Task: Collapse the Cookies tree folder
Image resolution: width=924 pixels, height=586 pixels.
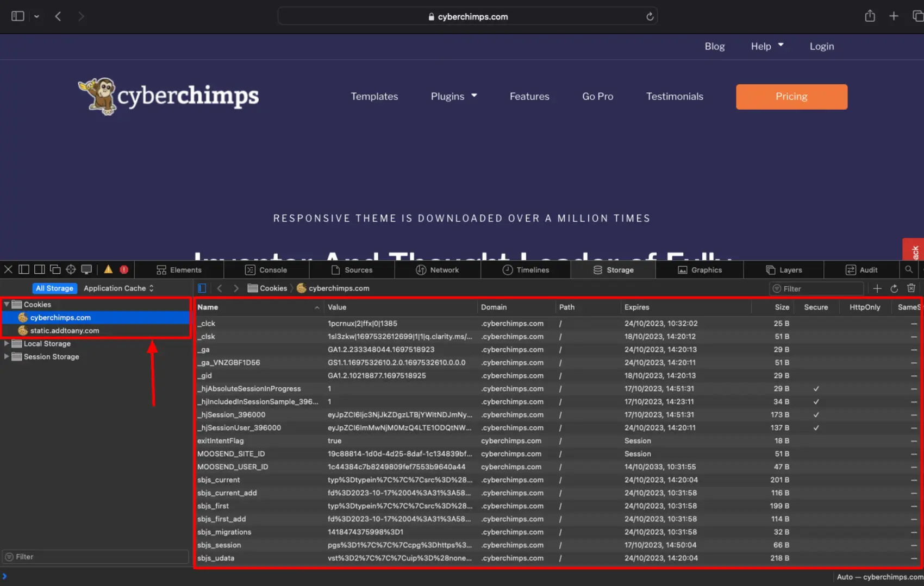Action: coord(7,305)
